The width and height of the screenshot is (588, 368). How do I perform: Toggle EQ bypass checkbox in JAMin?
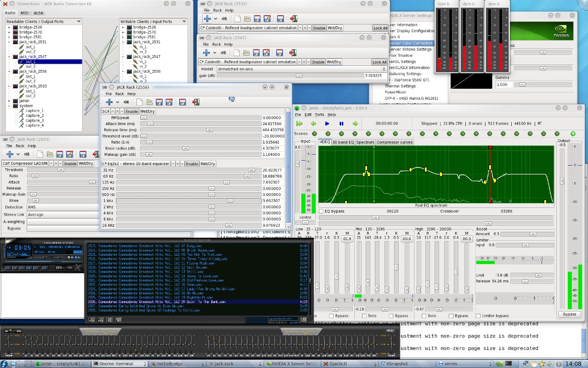point(321,211)
